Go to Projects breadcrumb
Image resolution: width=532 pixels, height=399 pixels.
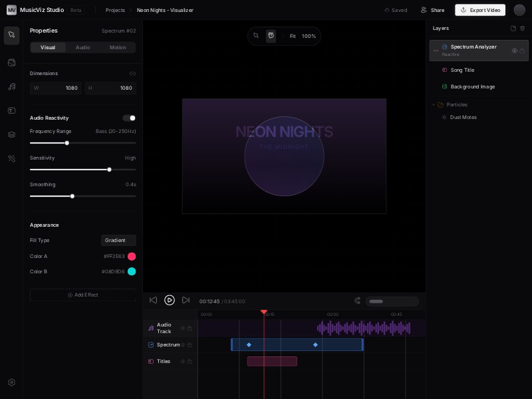tap(115, 10)
